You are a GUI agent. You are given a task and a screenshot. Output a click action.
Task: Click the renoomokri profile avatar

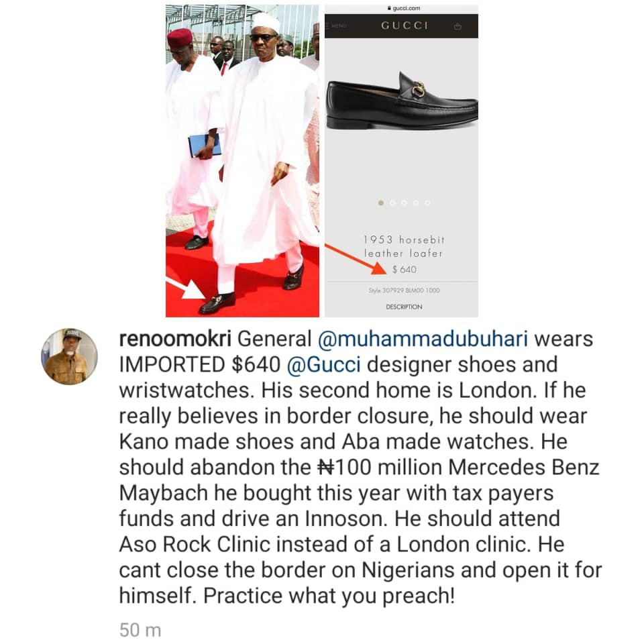[69, 356]
